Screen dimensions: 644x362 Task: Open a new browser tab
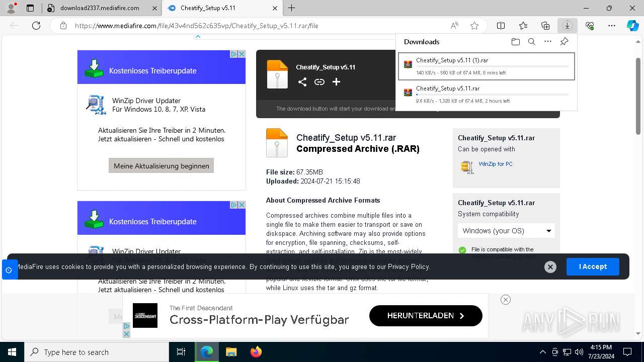292,8
